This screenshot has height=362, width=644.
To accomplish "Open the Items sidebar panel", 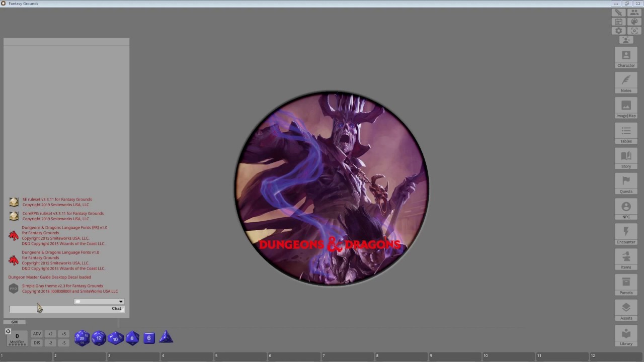I will (626, 259).
